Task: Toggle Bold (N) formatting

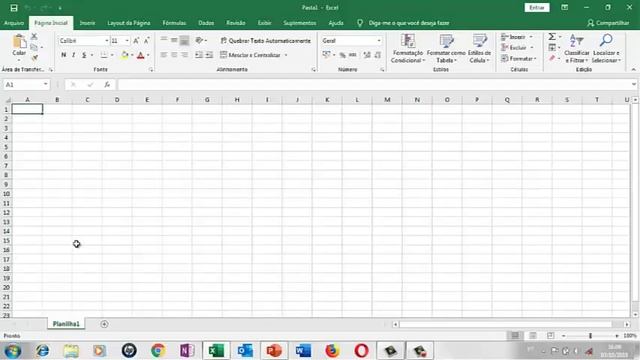Action: tap(64, 55)
